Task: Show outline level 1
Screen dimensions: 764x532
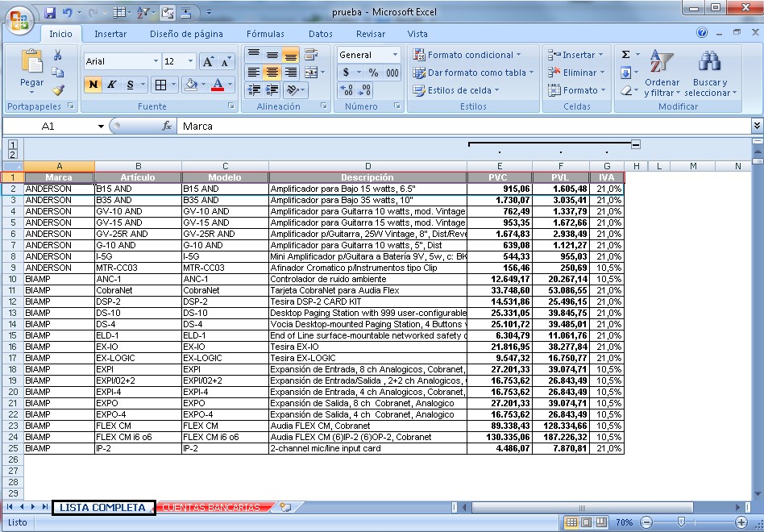Action: point(13,144)
